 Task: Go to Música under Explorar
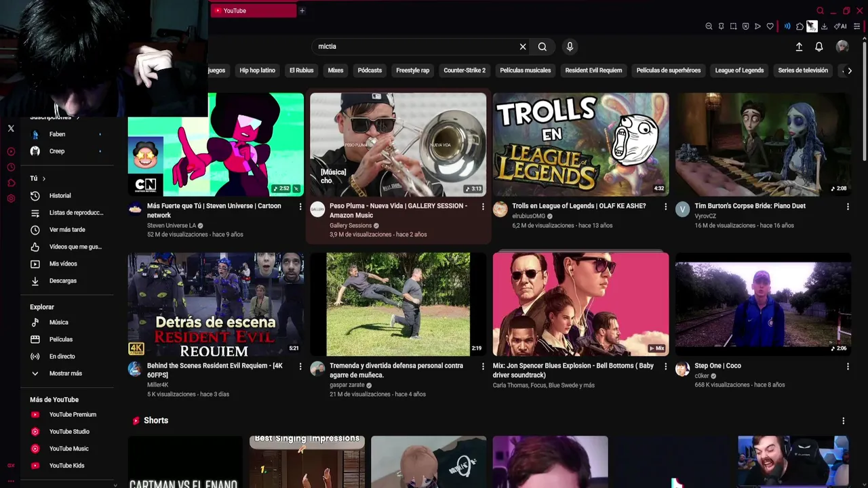(x=58, y=323)
